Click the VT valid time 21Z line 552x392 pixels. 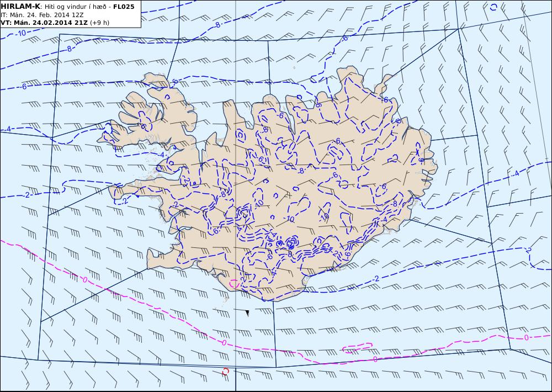click(44, 23)
